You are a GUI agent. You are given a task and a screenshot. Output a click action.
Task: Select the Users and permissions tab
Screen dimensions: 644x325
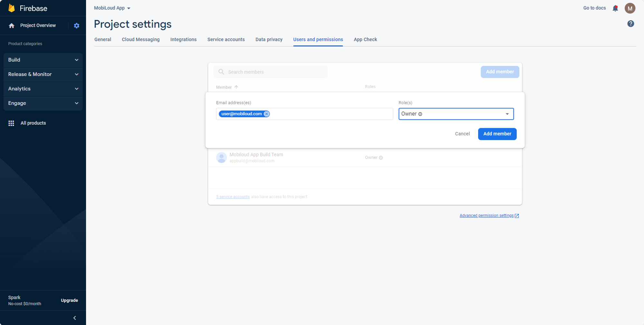318,40
